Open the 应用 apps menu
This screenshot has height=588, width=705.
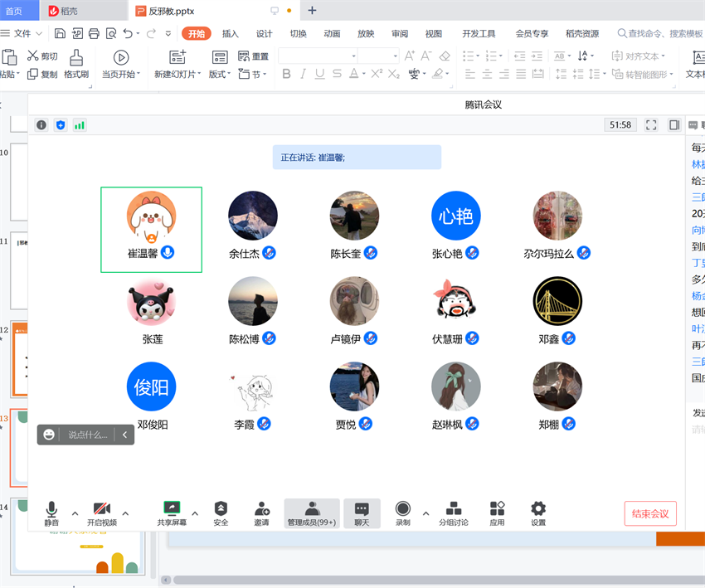pos(497,513)
